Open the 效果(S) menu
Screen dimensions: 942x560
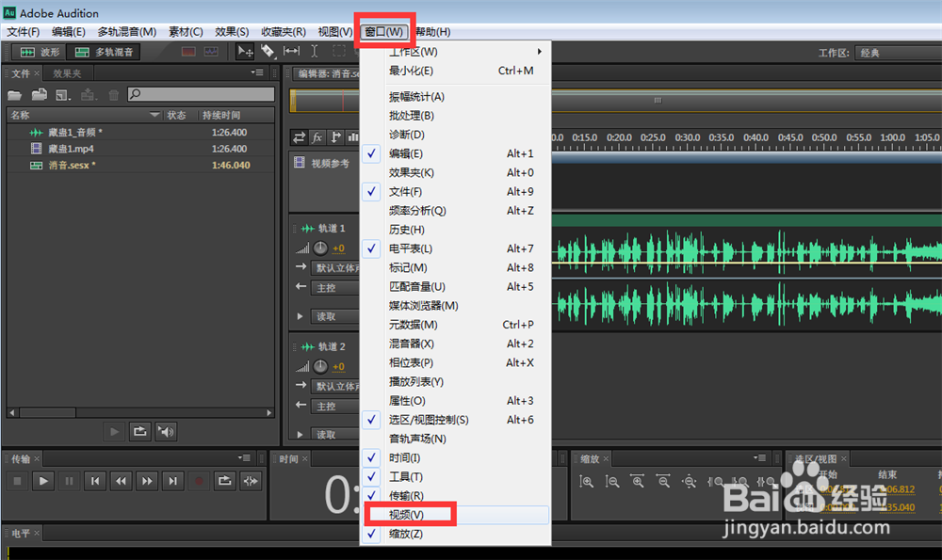tap(232, 32)
